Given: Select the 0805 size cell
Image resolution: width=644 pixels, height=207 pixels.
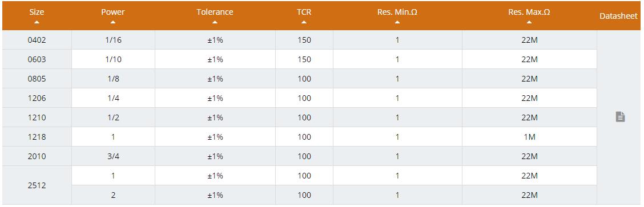Looking at the screenshot, I should pyautogui.click(x=37, y=79).
